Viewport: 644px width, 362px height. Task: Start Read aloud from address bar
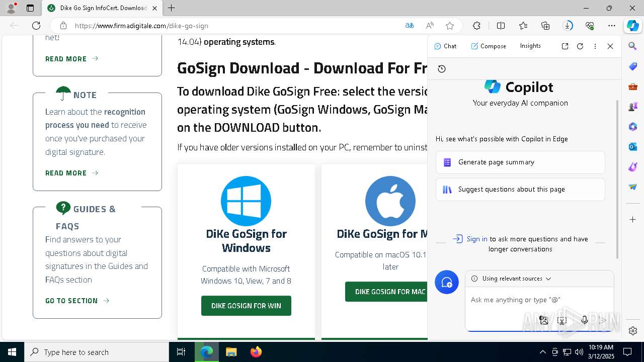[430, 26]
